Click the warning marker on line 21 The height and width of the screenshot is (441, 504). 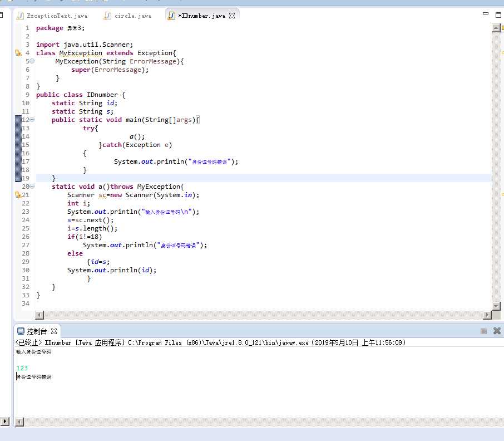click(x=18, y=194)
